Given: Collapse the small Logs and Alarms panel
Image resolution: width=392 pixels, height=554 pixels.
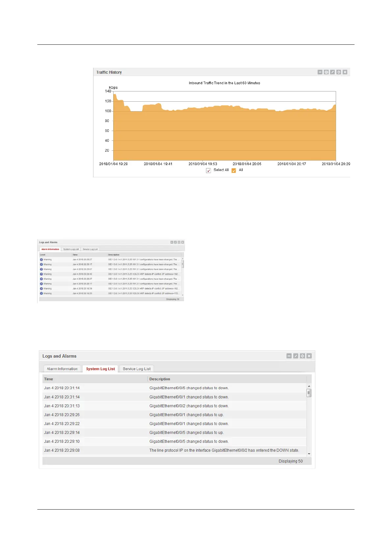Looking at the screenshot, I should [172, 242].
